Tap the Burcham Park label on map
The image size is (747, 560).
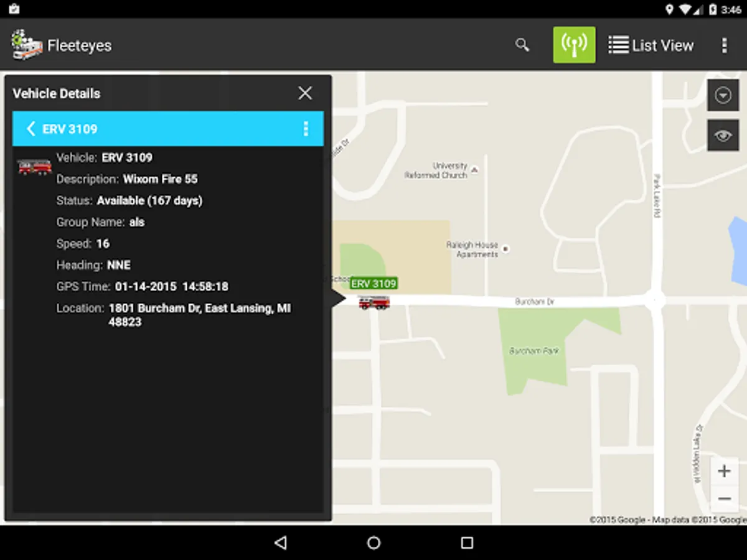(x=534, y=351)
